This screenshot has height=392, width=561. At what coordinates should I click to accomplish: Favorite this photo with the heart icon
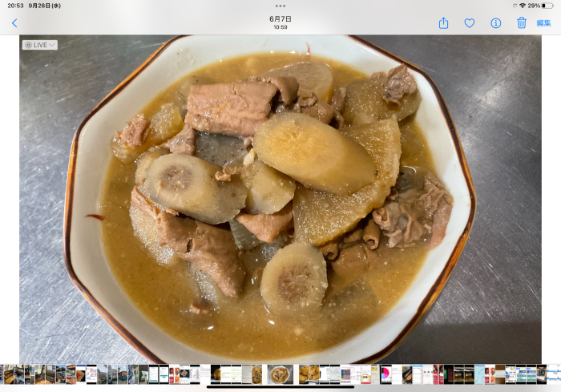click(470, 23)
